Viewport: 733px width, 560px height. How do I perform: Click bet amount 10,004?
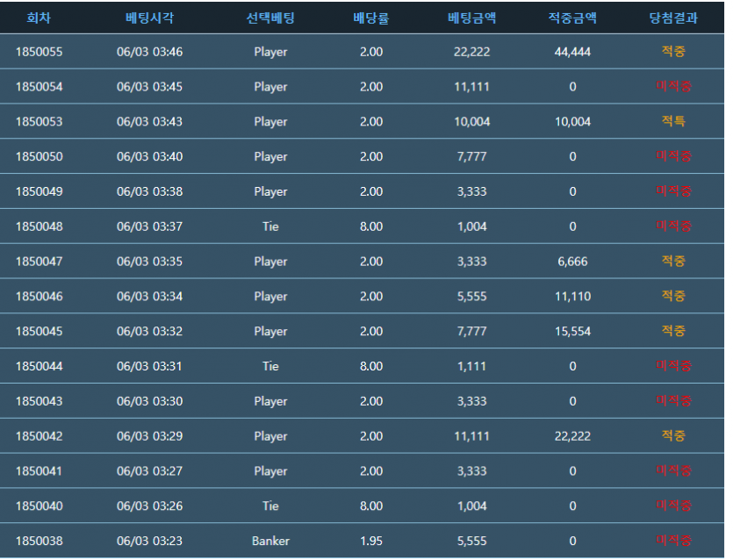point(471,121)
